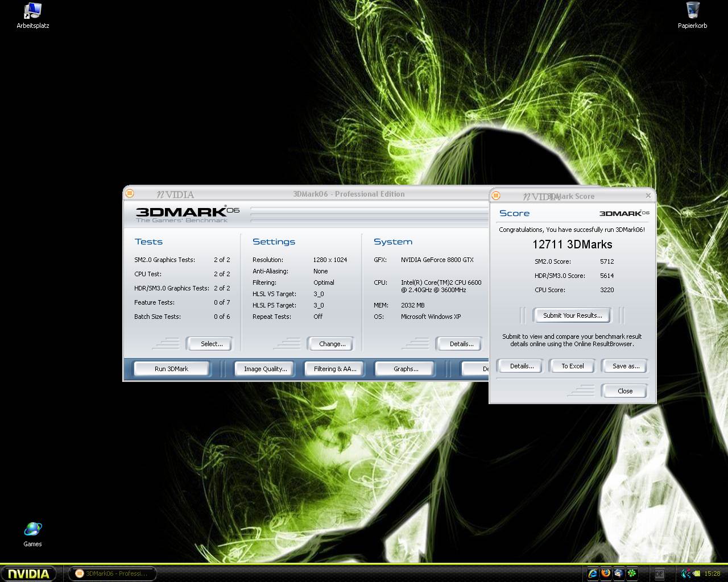The height and width of the screenshot is (582, 728).
Task: Launch ICQ from quick launch
Action: 632,573
